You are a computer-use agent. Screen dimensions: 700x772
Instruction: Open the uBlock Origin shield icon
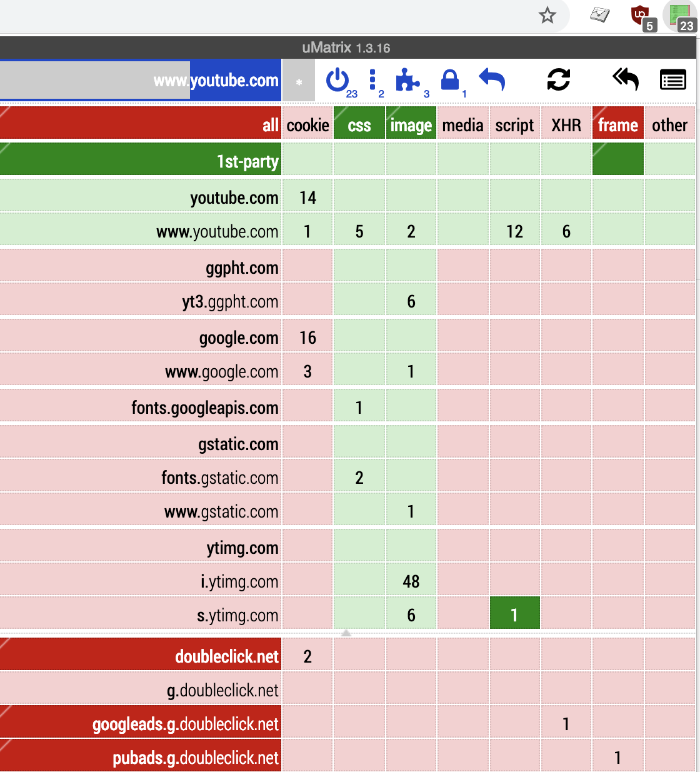[638, 16]
